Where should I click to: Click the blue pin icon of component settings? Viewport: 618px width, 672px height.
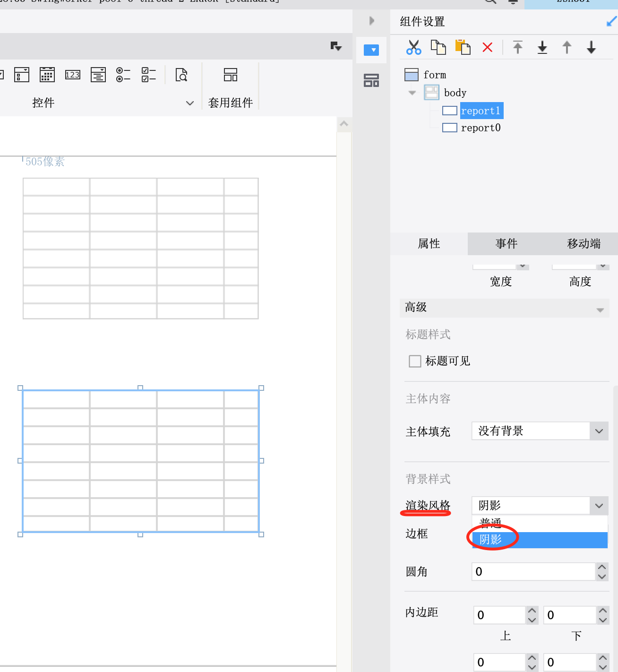click(x=612, y=21)
